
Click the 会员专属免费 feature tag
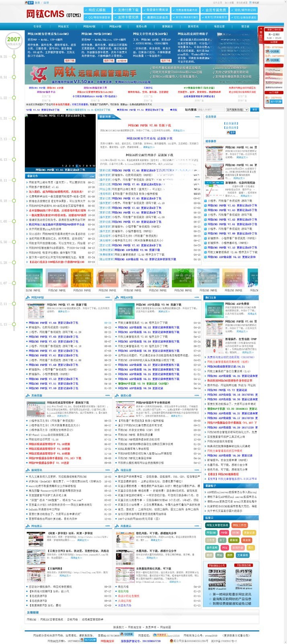tap(215, 10)
